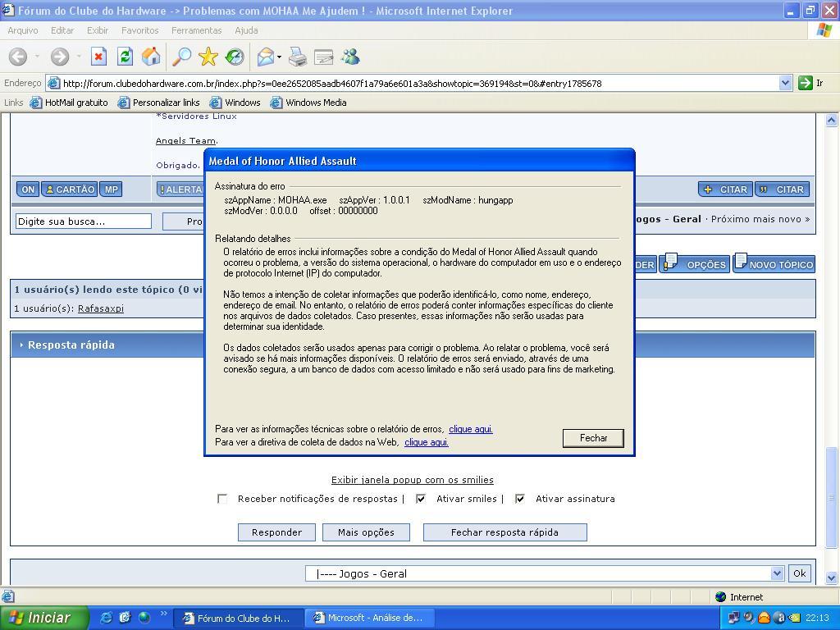
Task: Open the Favoritos menu
Action: tap(139, 30)
